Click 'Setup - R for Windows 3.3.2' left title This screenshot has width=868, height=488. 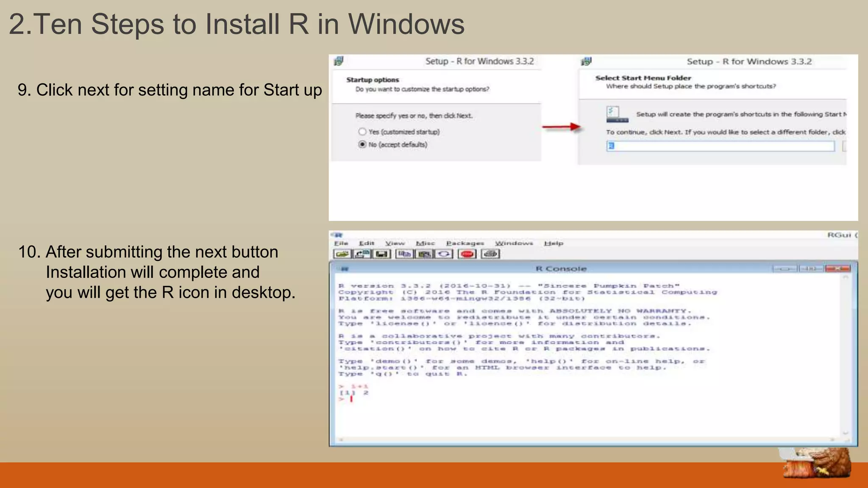point(479,61)
